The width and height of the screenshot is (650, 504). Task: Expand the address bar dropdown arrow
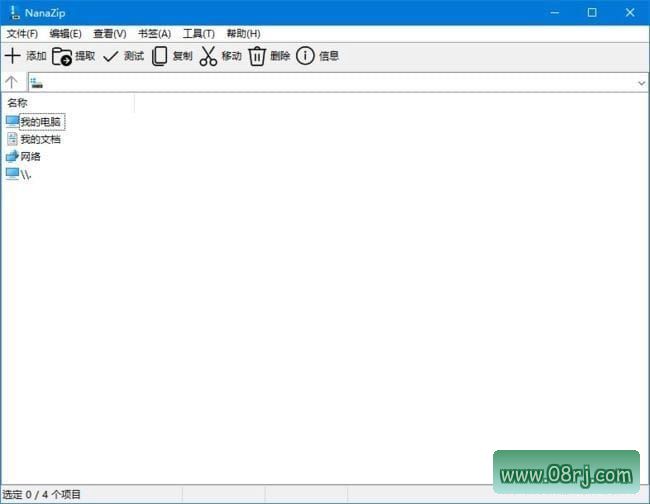click(641, 83)
